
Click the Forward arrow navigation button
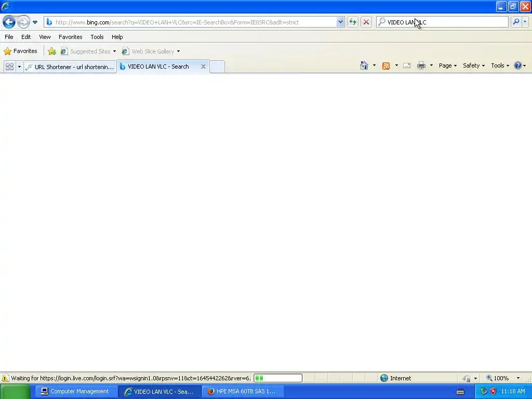pos(23,22)
